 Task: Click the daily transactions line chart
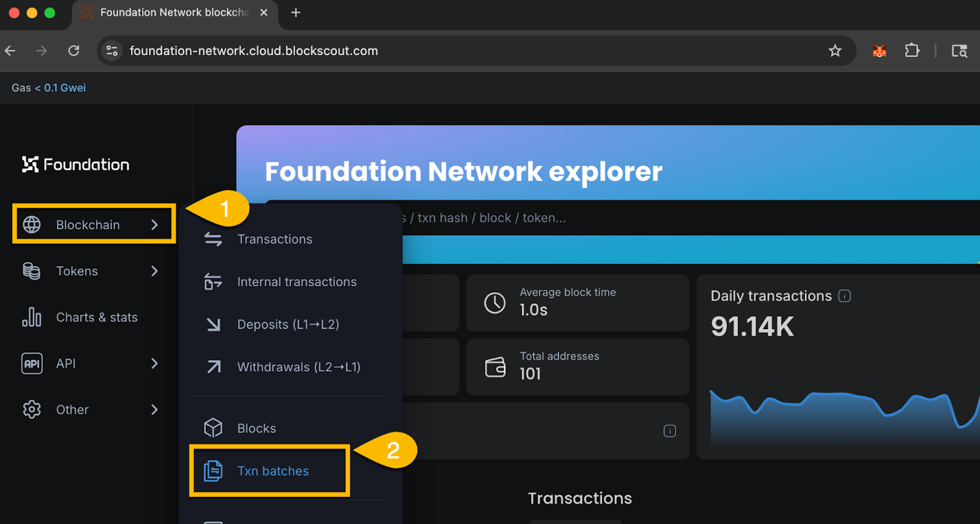844,417
